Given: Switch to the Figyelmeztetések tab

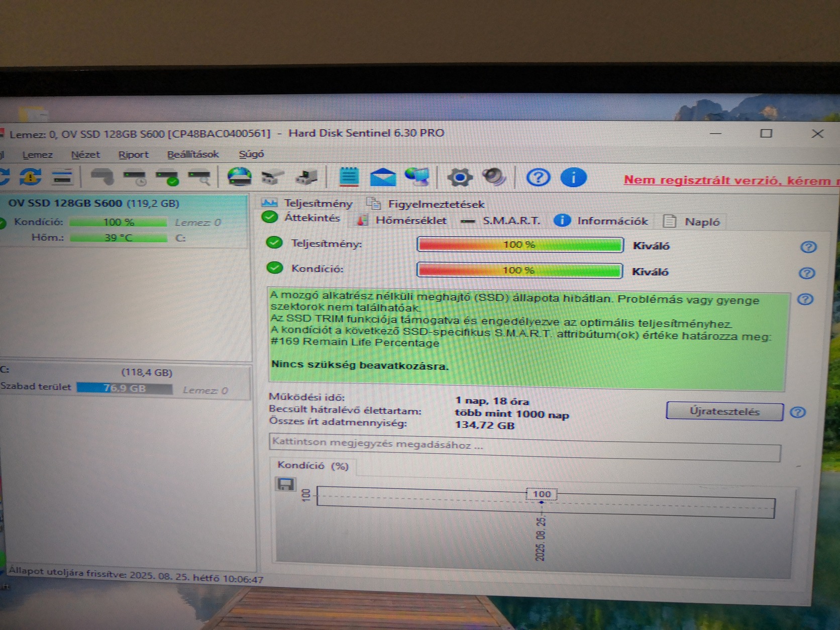Looking at the screenshot, I should 426,203.
